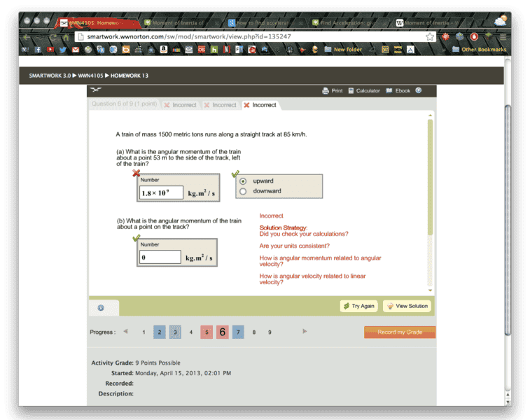Viewport: 530px width, 420px height.
Task: Open the Print option
Action: pos(332,90)
